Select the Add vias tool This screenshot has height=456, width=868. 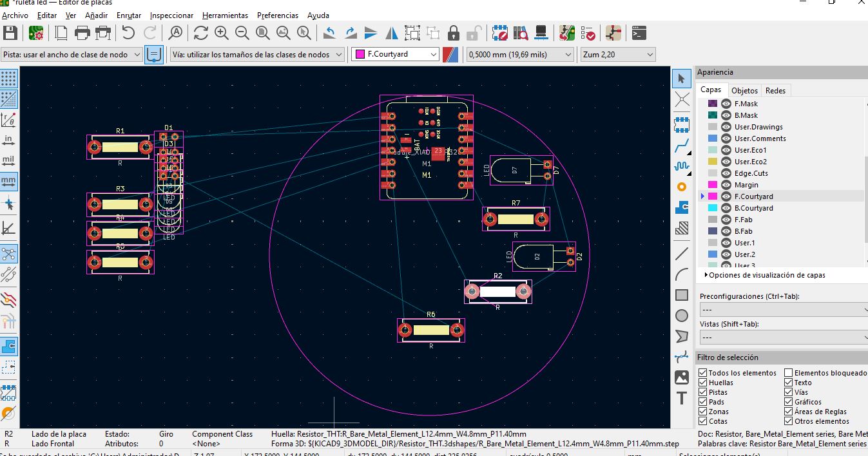681,187
